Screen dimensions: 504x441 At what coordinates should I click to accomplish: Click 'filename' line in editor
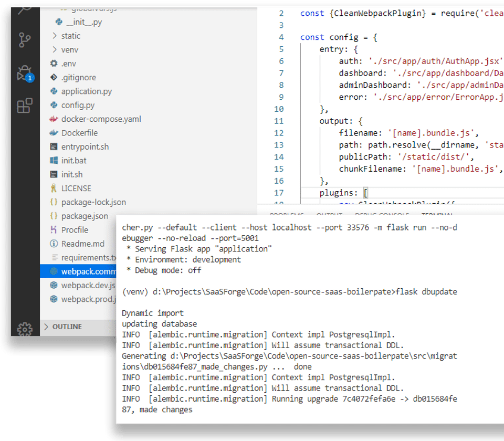tap(408, 133)
